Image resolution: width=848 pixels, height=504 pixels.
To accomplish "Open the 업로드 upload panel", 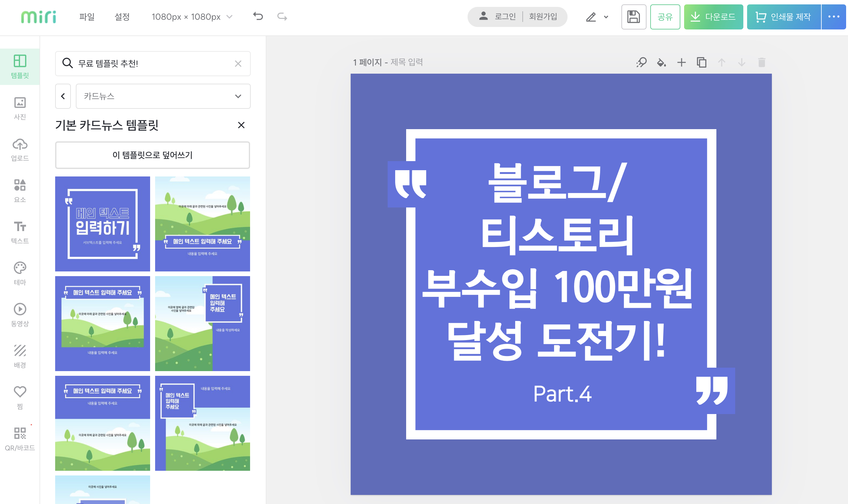I will tap(20, 150).
